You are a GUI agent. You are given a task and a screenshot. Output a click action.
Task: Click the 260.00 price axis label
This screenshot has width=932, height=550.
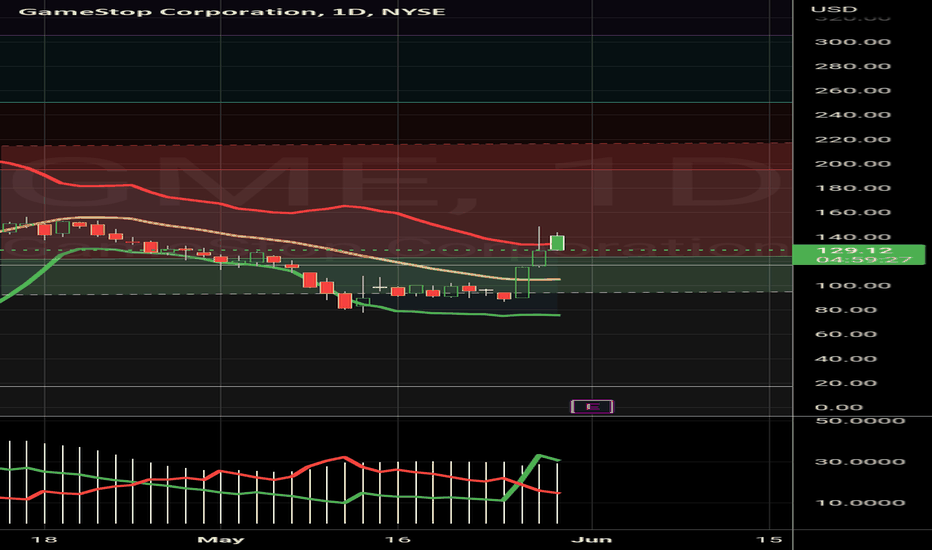point(852,90)
